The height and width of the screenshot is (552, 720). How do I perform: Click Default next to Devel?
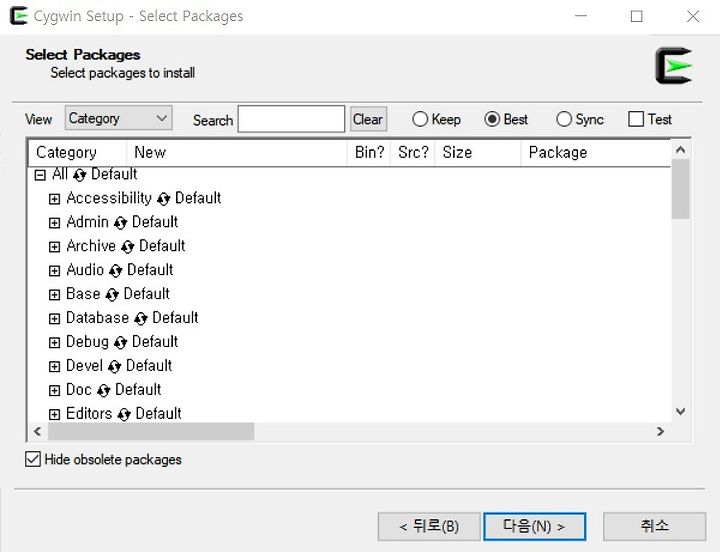[149, 366]
